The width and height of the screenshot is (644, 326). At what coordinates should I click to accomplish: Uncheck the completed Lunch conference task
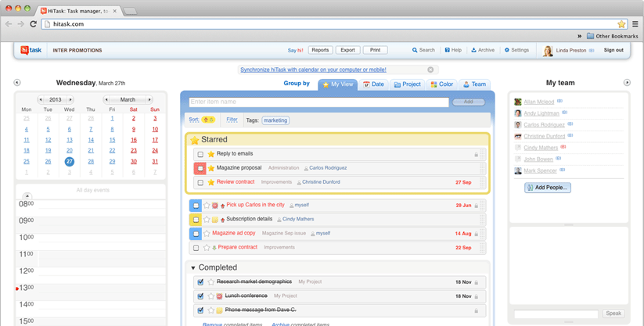pos(200,296)
